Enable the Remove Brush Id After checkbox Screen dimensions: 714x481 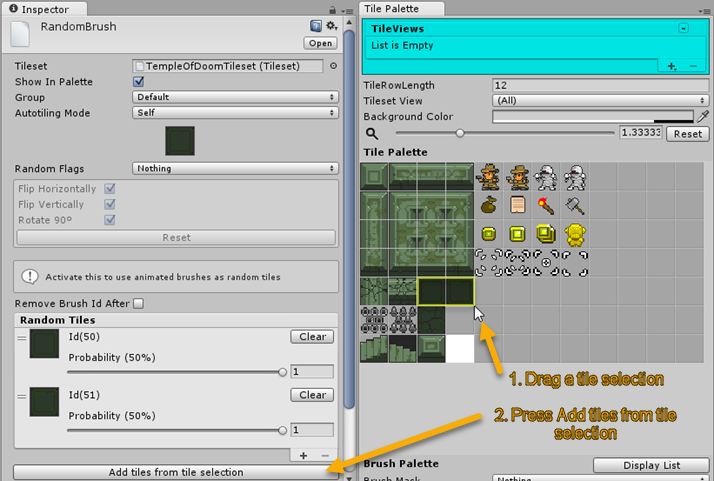click(x=138, y=303)
